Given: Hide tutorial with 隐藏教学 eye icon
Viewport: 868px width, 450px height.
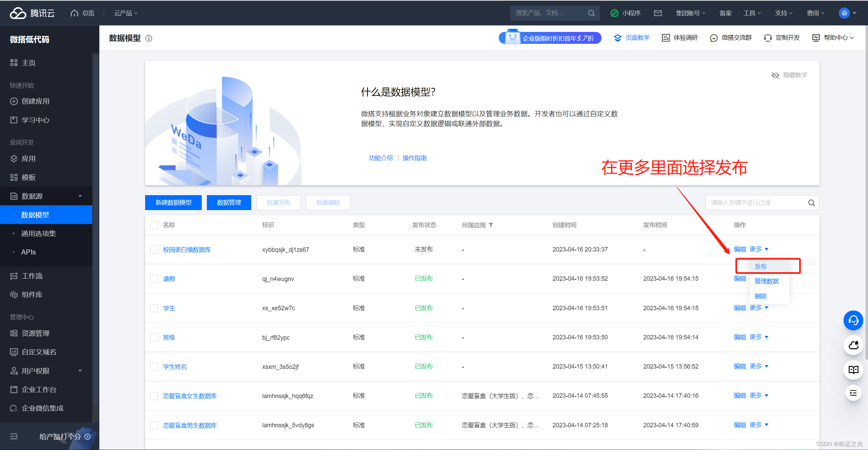Looking at the screenshot, I should (775, 75).
